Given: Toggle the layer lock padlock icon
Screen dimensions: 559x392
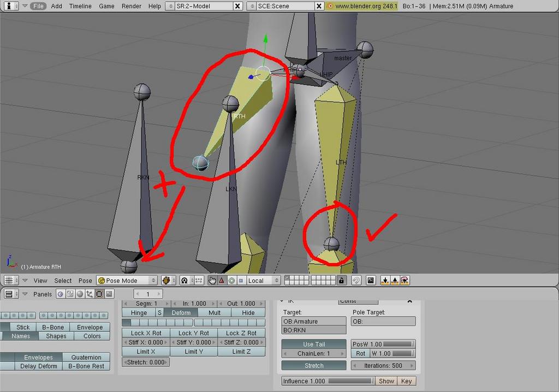Looking at the screenshot, I should (x=341, y=281).
